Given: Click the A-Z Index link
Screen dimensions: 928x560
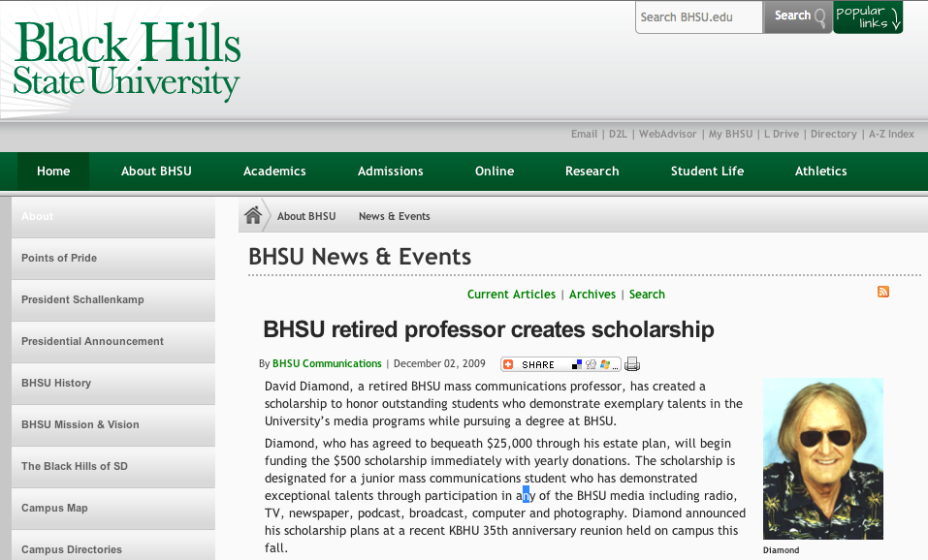Looking at the screenshot, I should pos(891,135).
